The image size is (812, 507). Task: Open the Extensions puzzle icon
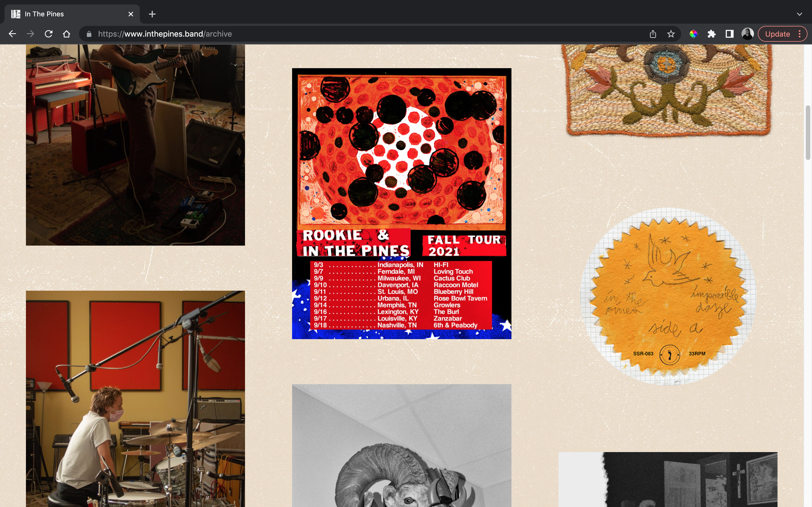[x=711, y=34]
